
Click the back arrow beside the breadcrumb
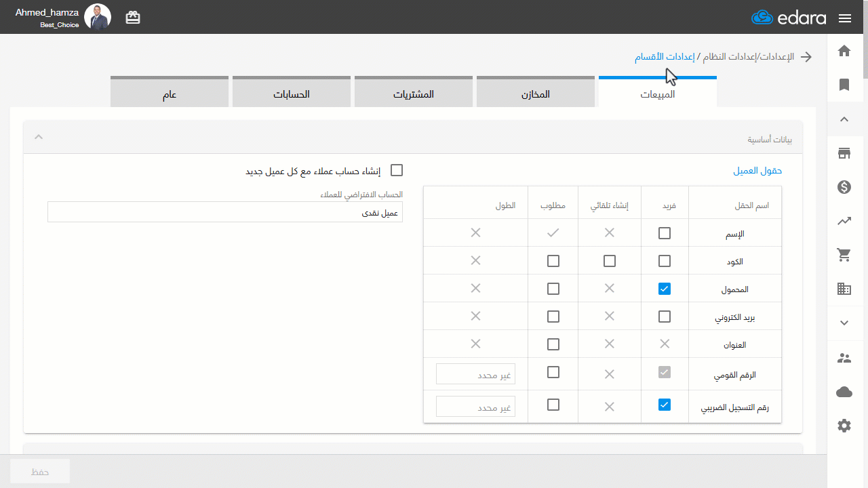tap(806, 57)
